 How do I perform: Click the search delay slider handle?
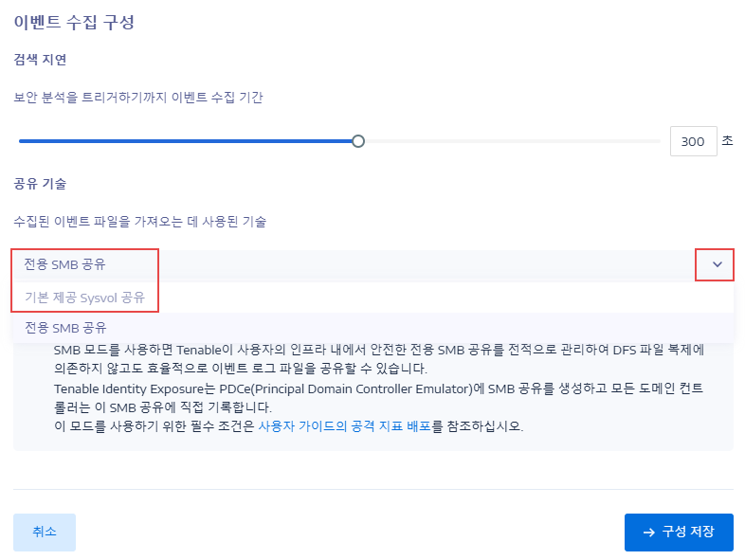point(358,141)
